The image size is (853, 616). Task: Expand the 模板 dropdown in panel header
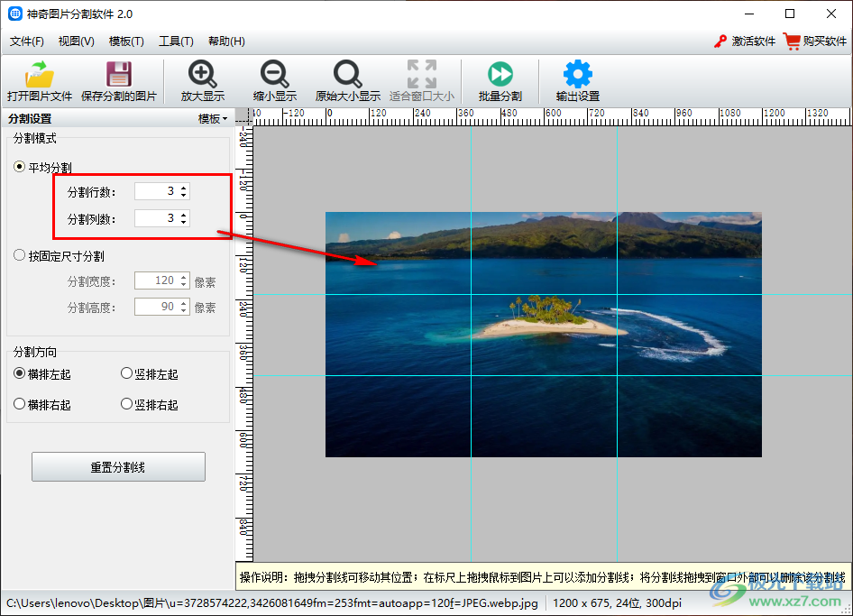(213, 119)
